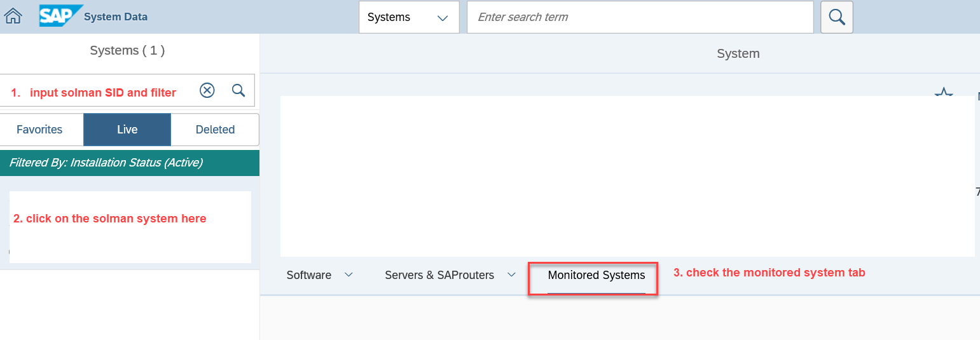Open the Servers & SAProuters tab label
Screen dimensions: 980x340
click(x=439, y=275)
